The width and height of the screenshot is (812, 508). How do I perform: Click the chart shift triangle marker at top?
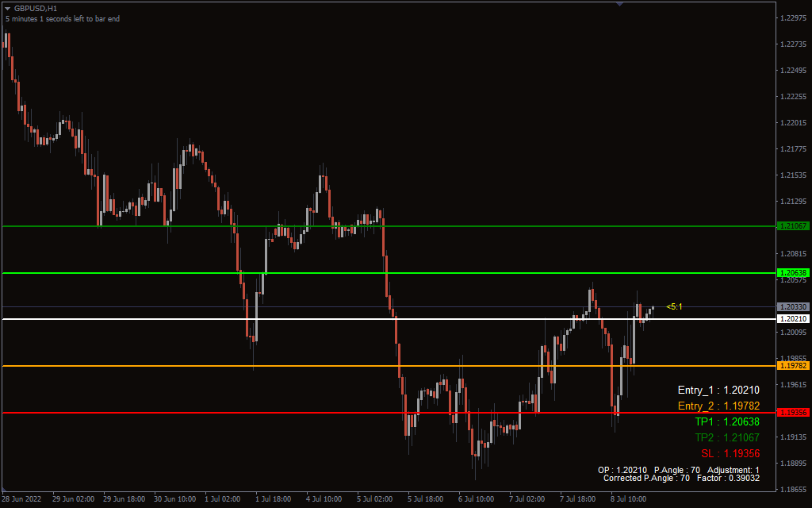pos(619,4)
